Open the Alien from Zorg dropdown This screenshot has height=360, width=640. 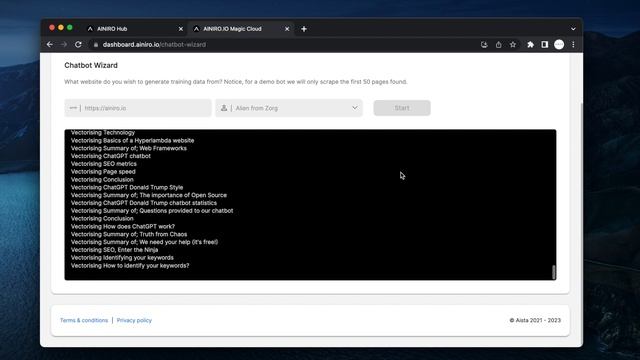point(289,108)
